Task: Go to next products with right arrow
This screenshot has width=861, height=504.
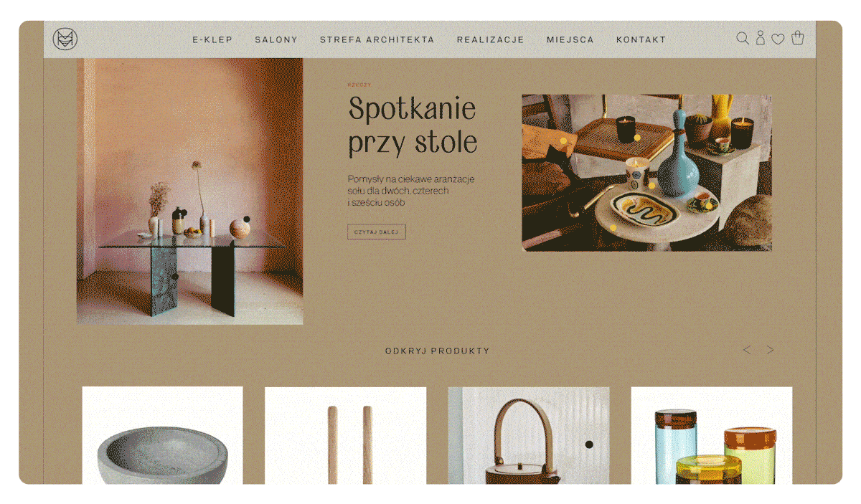Action: (770, 350)
